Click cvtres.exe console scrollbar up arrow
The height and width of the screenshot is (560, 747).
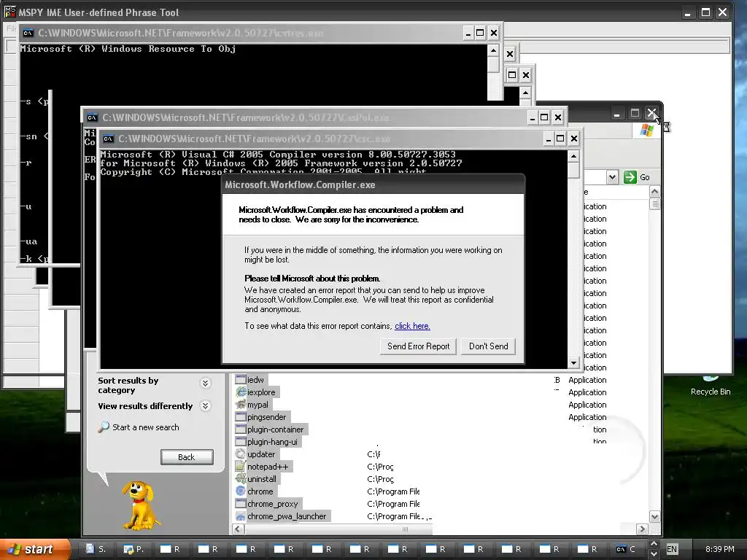click(x=494, y=50)
